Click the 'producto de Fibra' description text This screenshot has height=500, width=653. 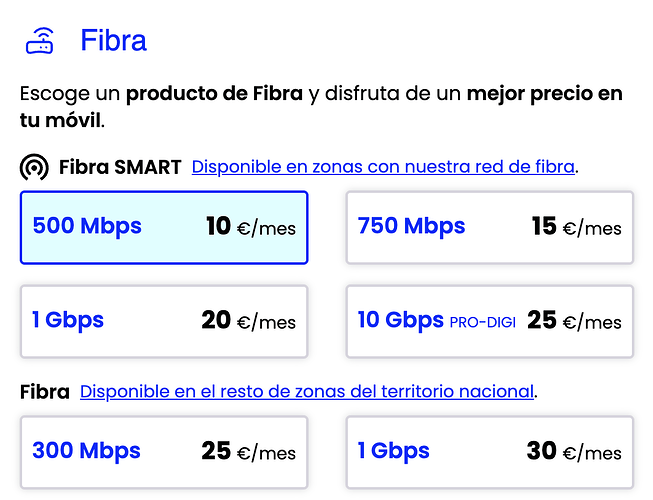pyautogui.click(x=214, y=95)
